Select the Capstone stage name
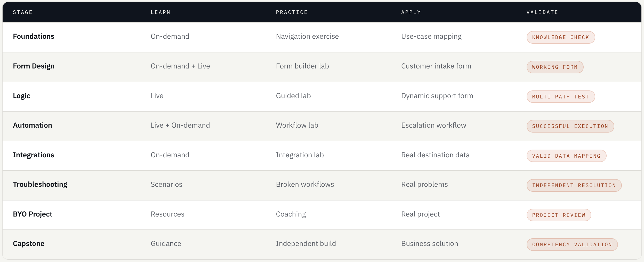 tap(29, 244)
